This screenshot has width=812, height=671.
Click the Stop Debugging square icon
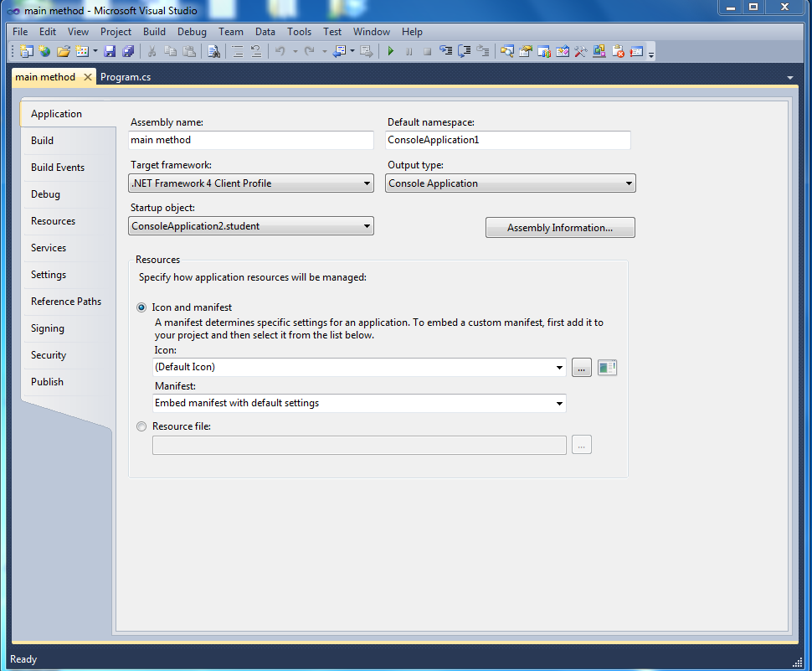pyautogui.click(x=427, y=51)
